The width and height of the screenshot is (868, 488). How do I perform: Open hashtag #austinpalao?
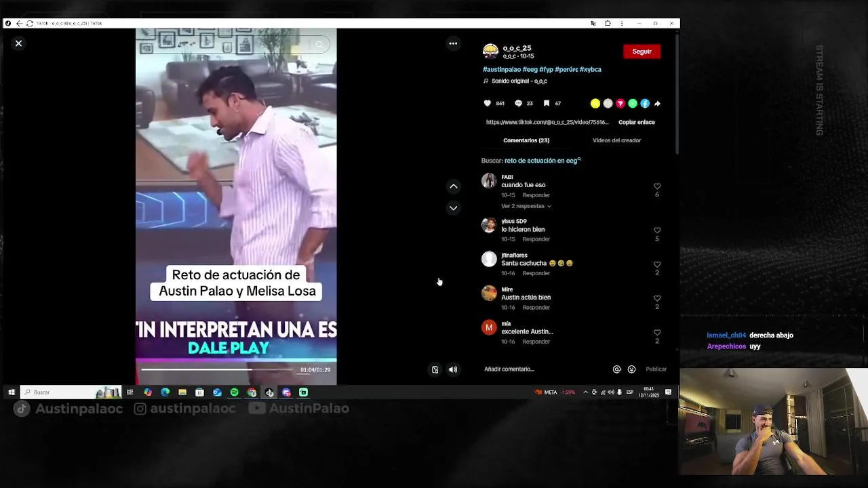(502, 69)
